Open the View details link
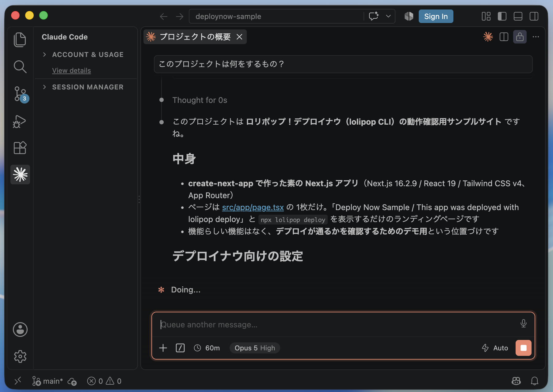 click(71, 70)
